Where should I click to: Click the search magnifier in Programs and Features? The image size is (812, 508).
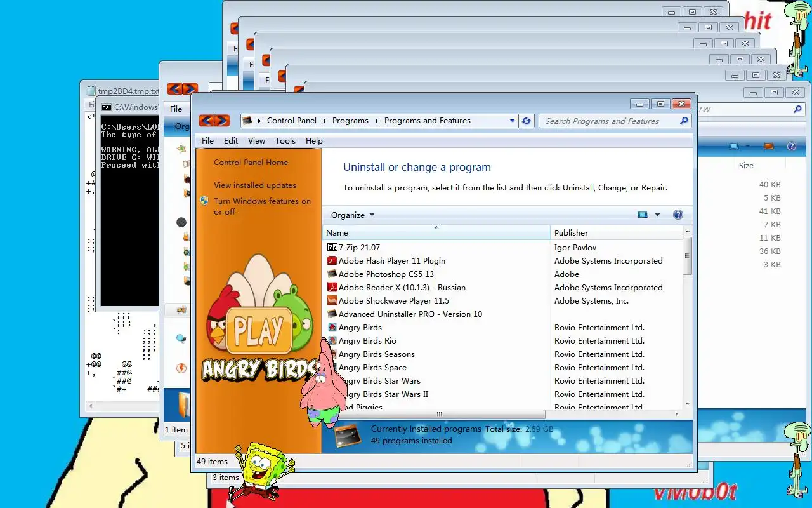tap(684, 121)
